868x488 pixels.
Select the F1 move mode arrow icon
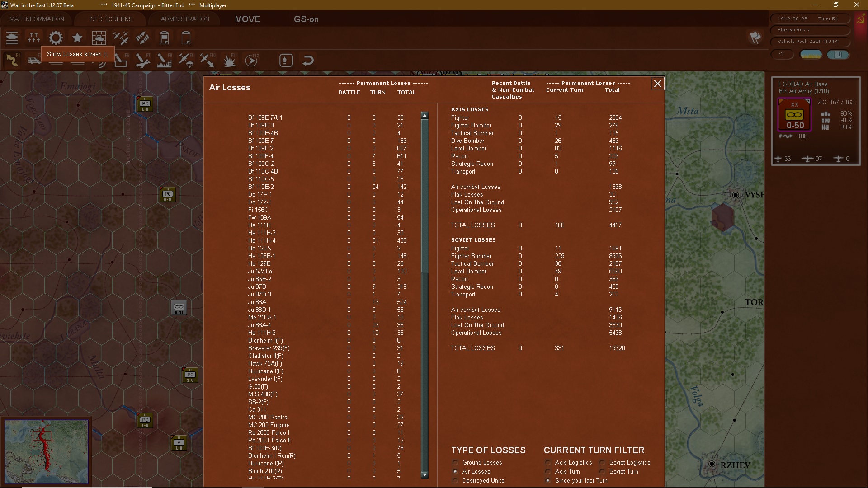(12, 60)
